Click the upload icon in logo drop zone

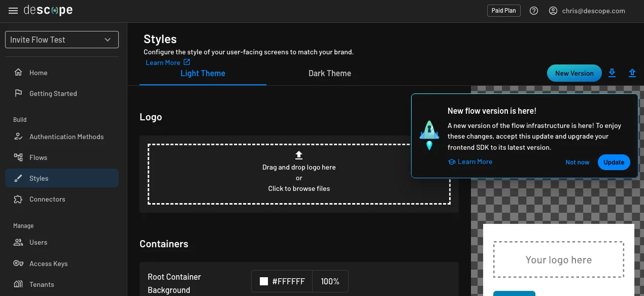[299, 155]
